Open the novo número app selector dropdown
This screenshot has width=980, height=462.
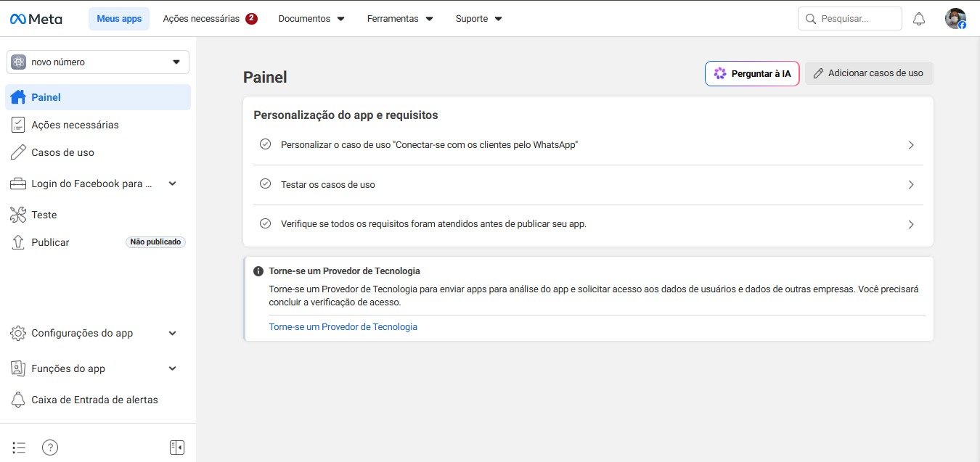coord(98,62)
